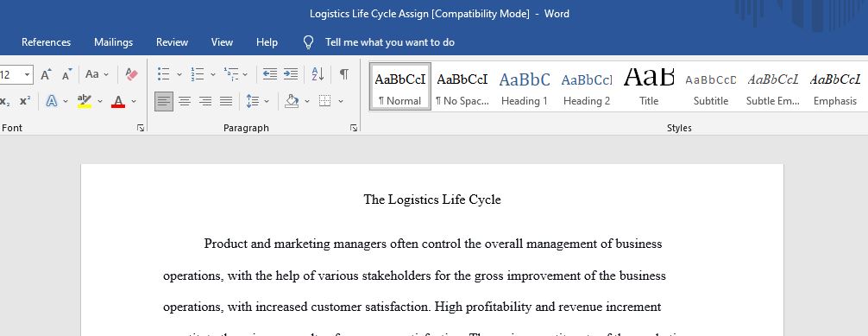Open the View tab
868x336 pixels.
click(222, 42)
